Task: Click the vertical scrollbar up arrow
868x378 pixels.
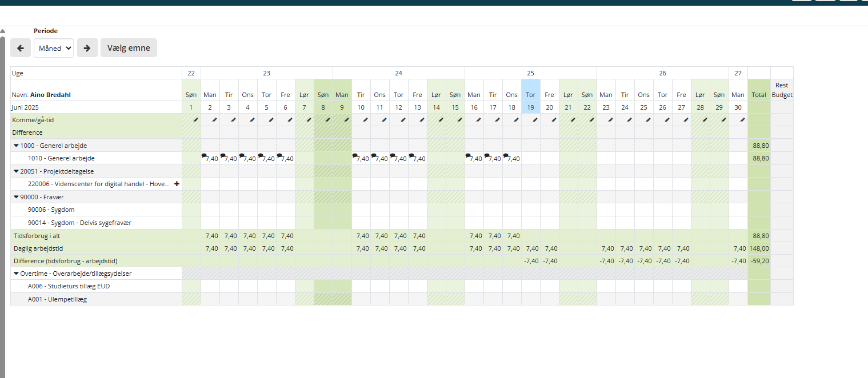Action: click(2, 31)
